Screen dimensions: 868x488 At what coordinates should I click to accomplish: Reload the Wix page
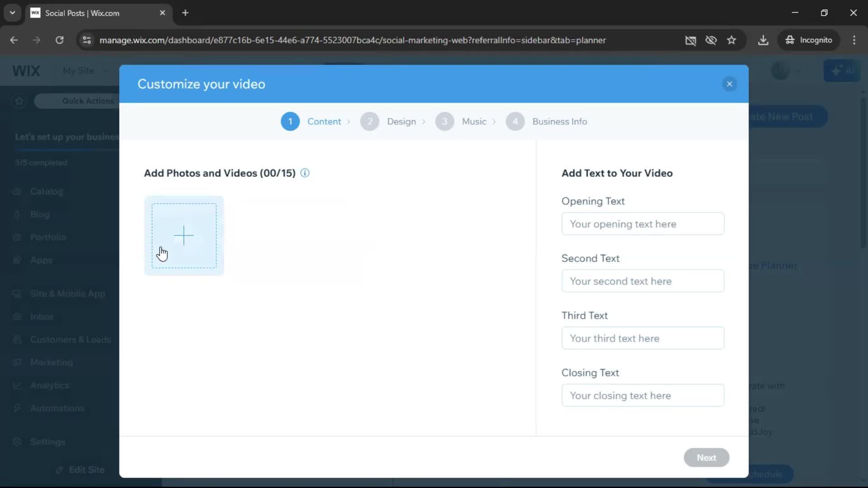(x=59, y=40)
